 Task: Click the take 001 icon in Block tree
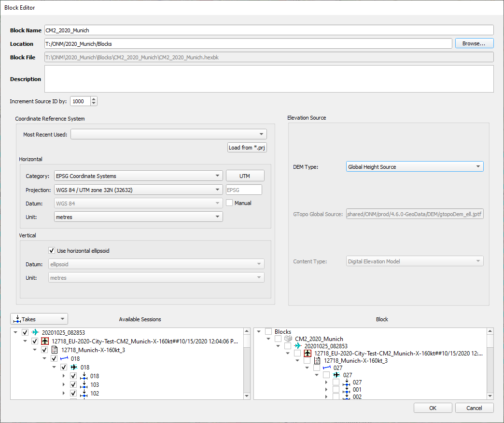(x=346, y=389)
